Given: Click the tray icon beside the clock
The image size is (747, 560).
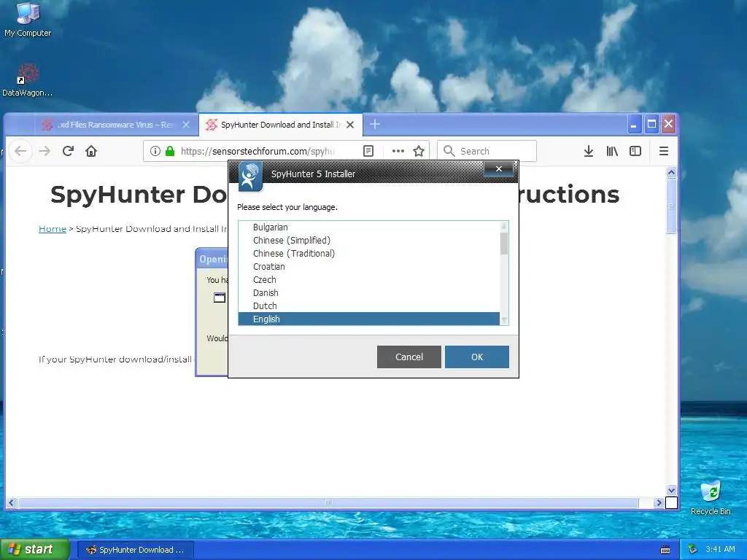Looking at the screenshot, I should tap(693, 549).
